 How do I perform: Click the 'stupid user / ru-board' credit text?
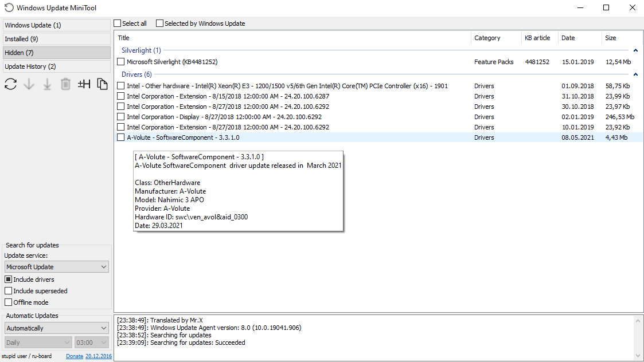(27, 356)
